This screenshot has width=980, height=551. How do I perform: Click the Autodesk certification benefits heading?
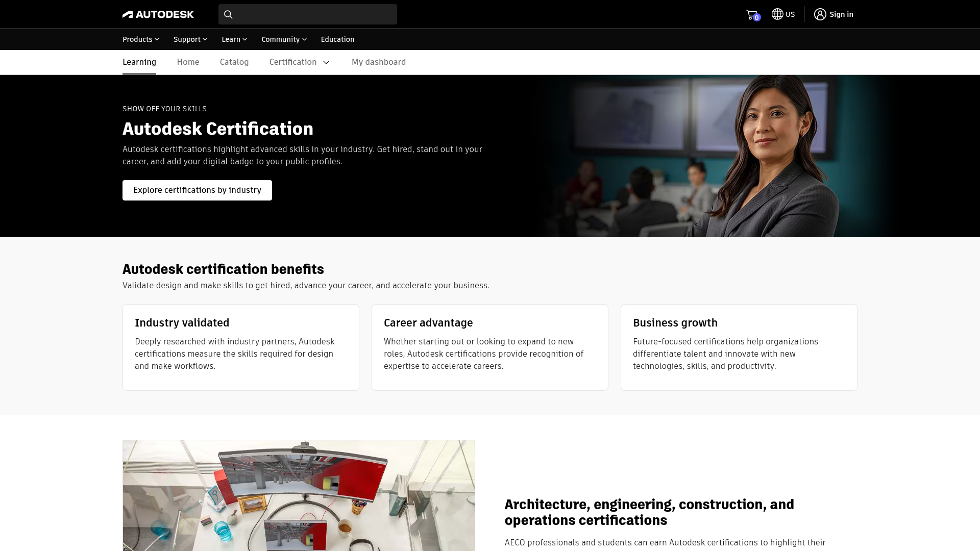coord(223,269)
